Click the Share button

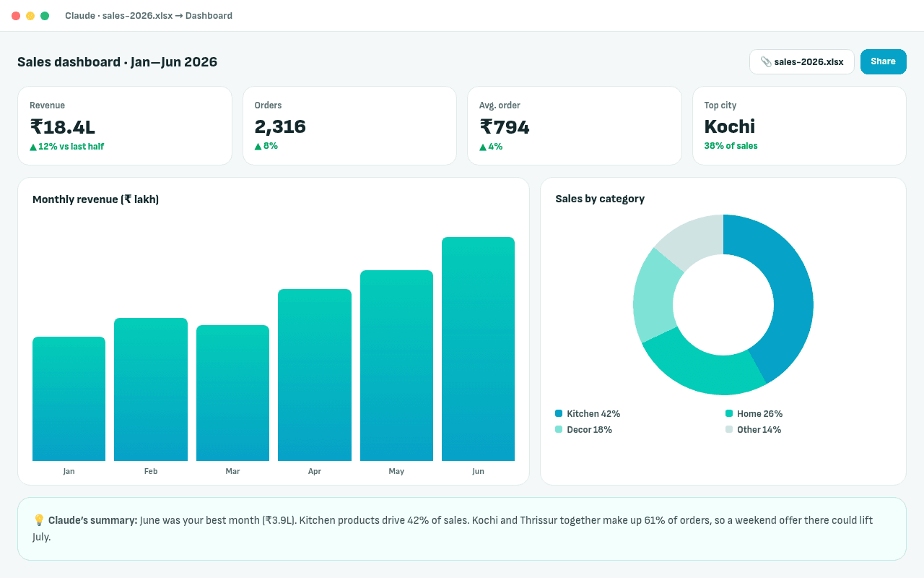883,62
